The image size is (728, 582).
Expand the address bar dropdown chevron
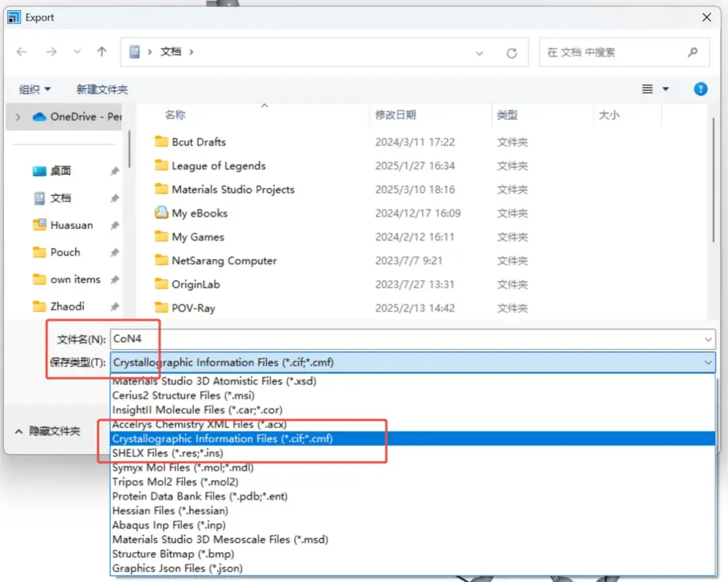click(479, 52)
